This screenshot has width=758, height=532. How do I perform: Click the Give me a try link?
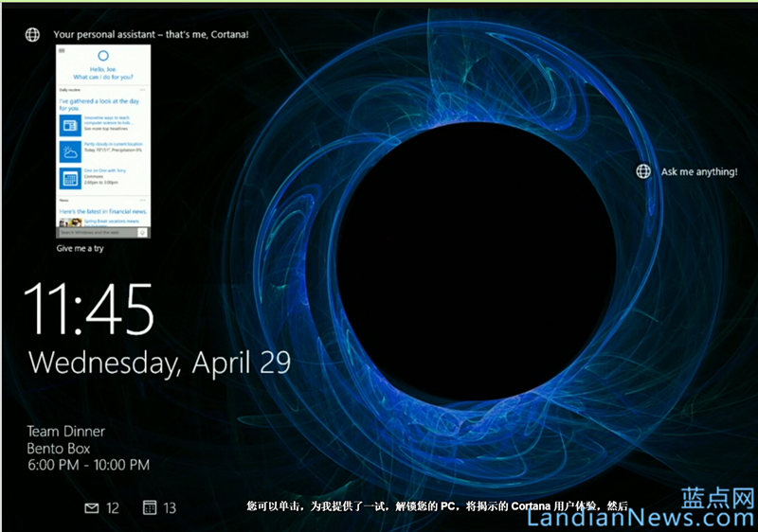click(x=80, y=248)
